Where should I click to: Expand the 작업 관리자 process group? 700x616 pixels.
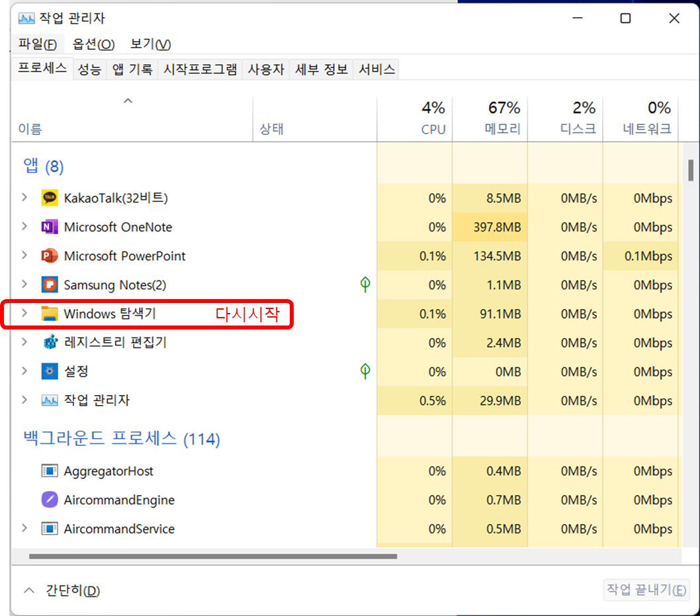pos(24,400)
